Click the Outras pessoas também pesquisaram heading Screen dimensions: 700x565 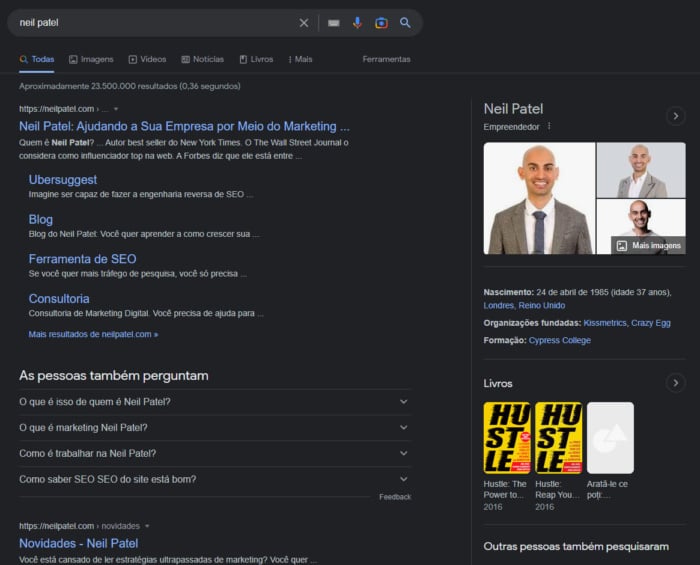(576, 547)
